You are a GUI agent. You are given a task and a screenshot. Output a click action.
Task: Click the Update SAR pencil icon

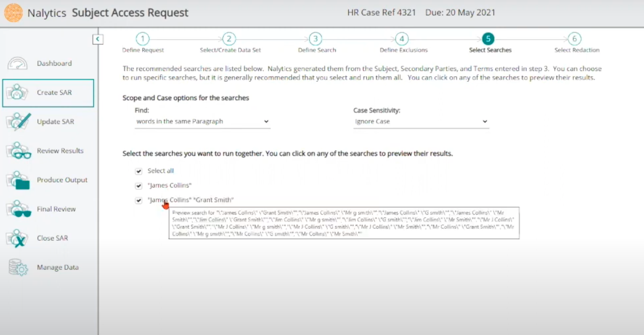[x=18, y=121]
